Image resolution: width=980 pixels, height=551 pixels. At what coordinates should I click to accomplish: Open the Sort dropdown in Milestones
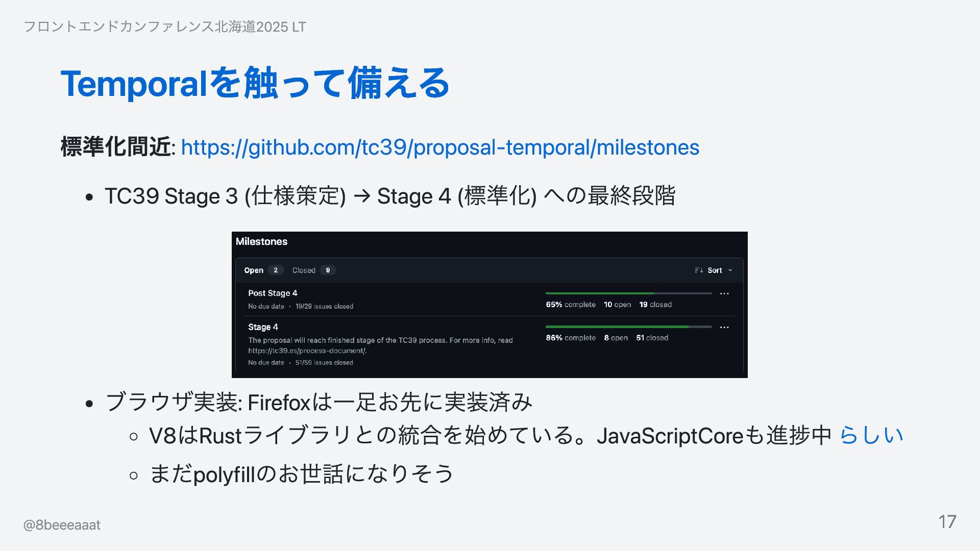(714, 270)
